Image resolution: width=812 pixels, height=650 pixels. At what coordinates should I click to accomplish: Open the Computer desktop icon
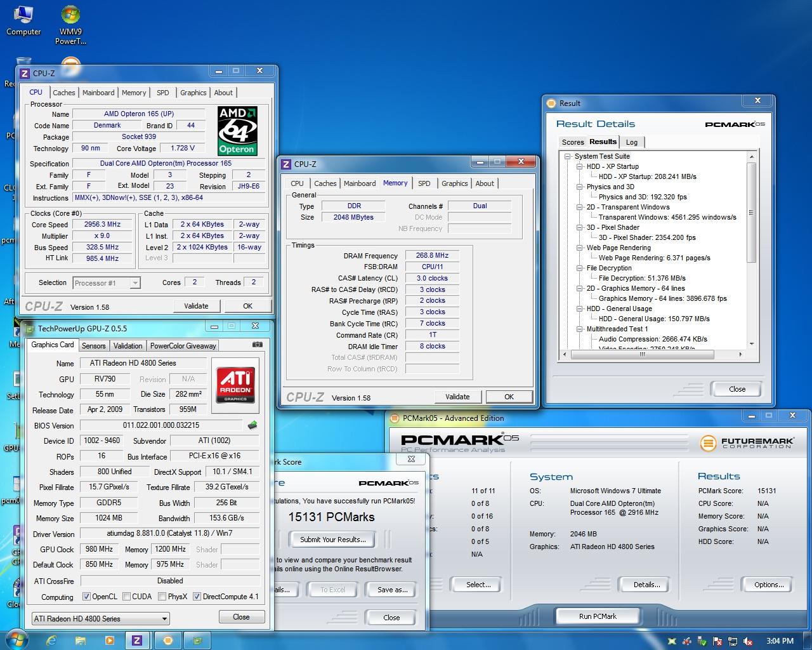click(23, 20)
